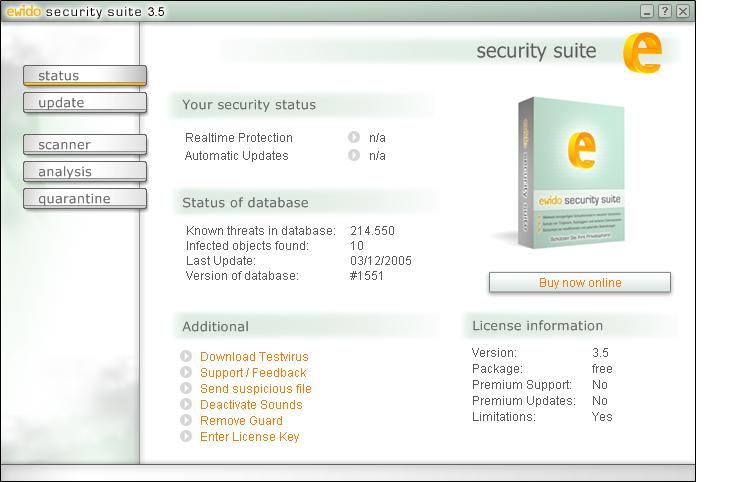Click the Realtime Protection label
The height and width of the screenshot is (482, 736).
[238, 138]
